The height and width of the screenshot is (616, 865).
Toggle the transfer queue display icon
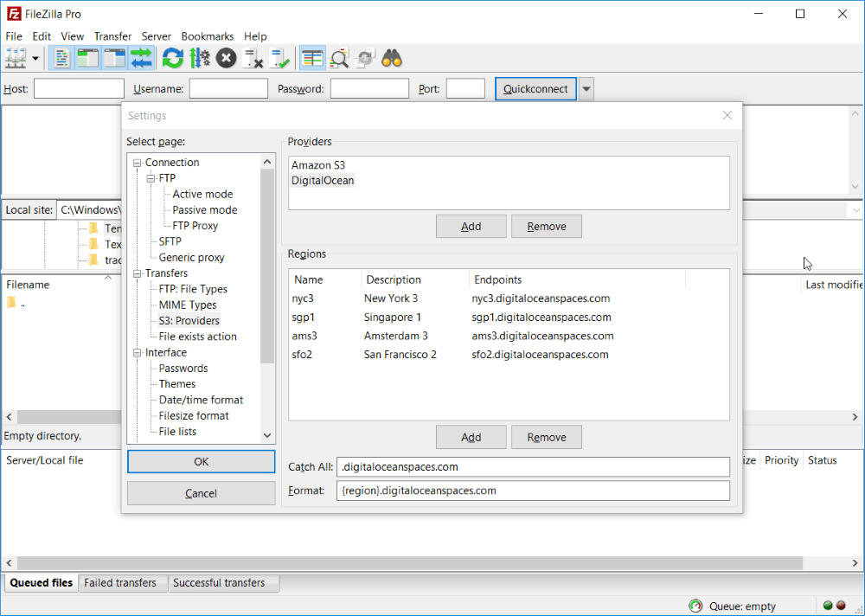point(141,58)
